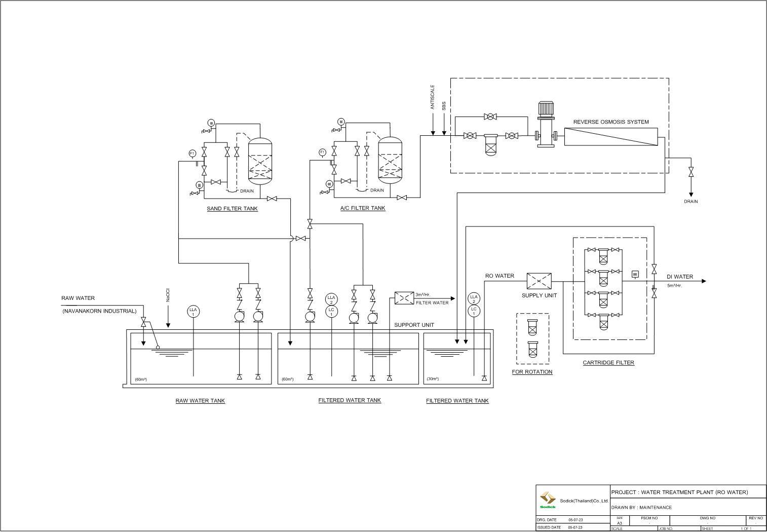Select the RAW WATER inlet label
This screenshot has height=532, width=767.
78,298
